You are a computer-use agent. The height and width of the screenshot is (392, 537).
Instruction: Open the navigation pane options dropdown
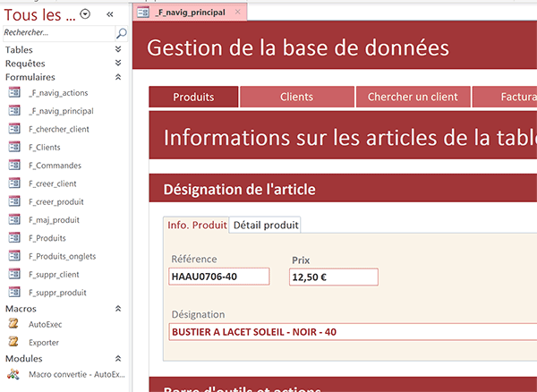[x=85, y=14]
